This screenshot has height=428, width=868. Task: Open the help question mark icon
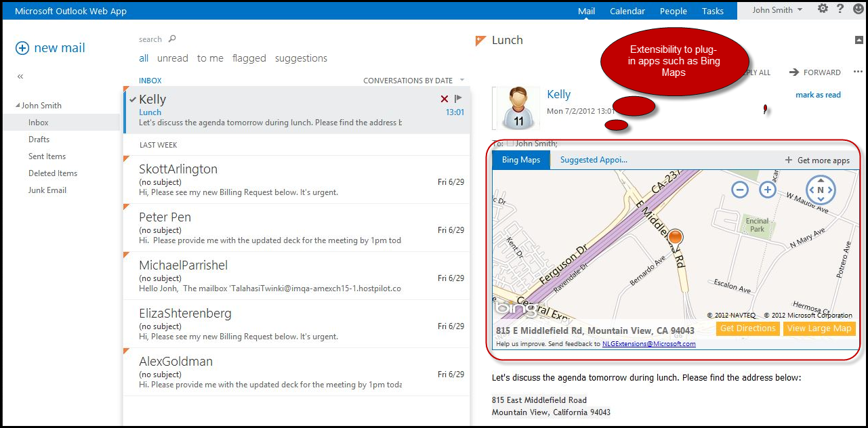[x=840, y=9]
